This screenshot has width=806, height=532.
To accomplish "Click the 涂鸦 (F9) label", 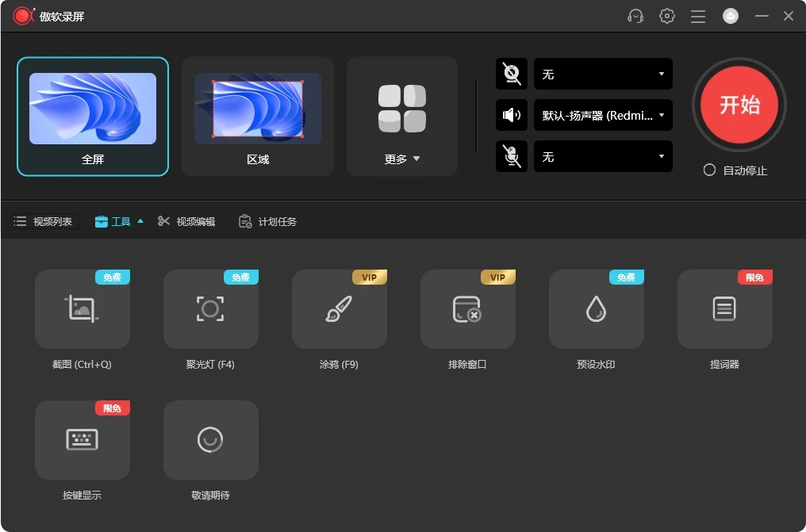I will 339,364.
